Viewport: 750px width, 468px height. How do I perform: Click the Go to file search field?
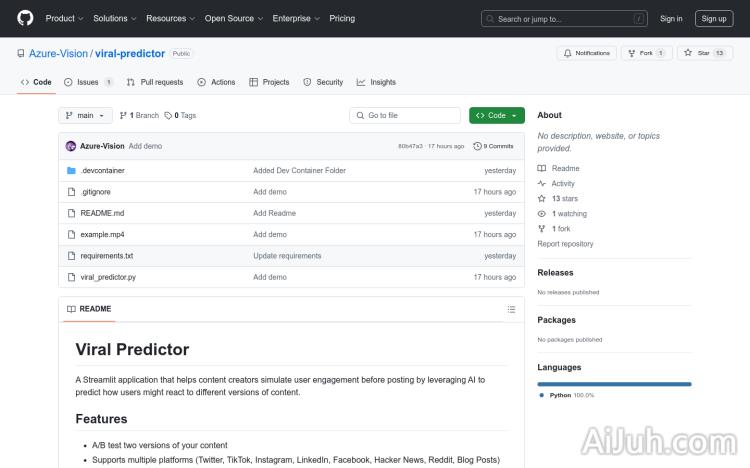pos(405,116)
